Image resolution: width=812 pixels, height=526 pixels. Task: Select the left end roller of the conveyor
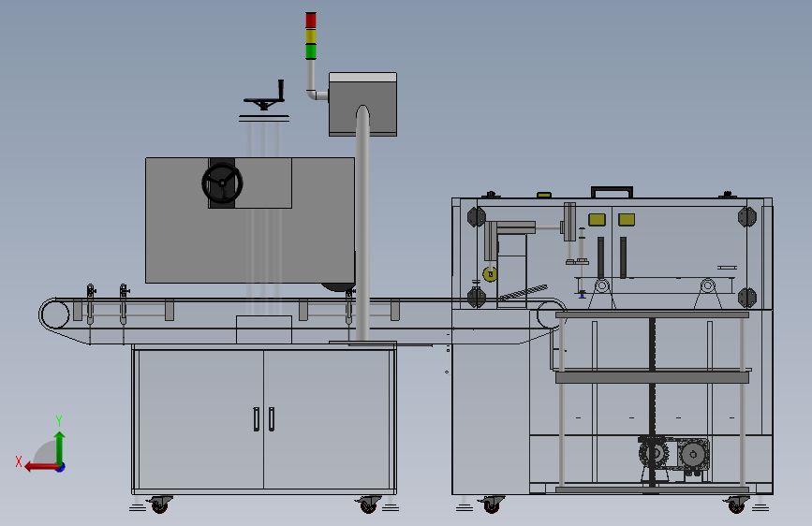55,314
